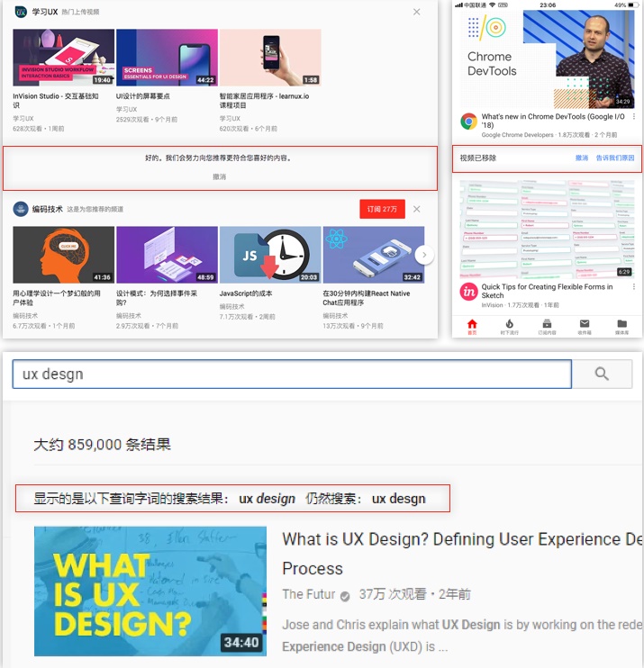Open the options menu for Chrome DevTools video
The image size is (644, 668).
tap(634, 117)
